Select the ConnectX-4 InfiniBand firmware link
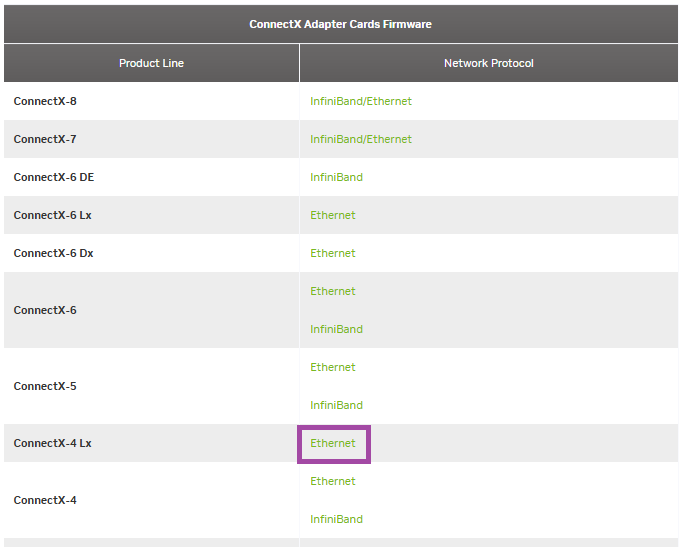Screen dimensions: 680x547 [x=336, y=519]
